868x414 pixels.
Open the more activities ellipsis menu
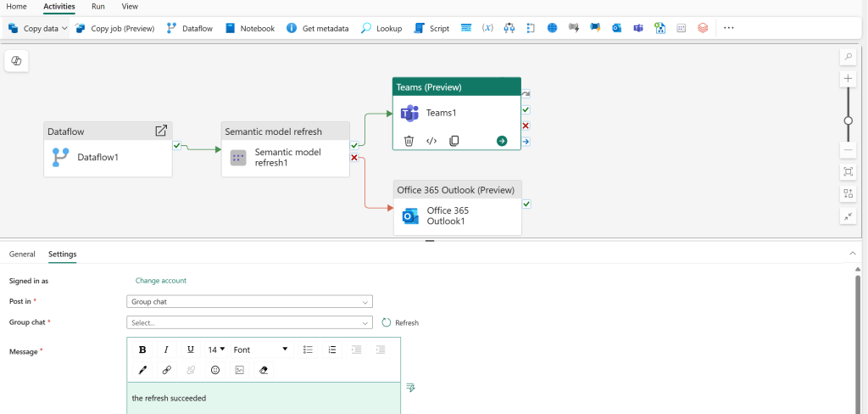point(728,28)
